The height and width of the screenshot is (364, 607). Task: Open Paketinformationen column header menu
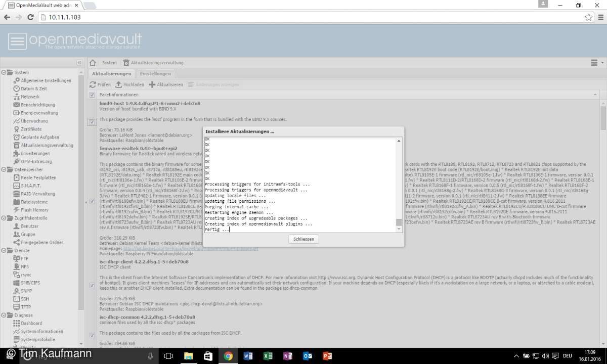[595, 95]
